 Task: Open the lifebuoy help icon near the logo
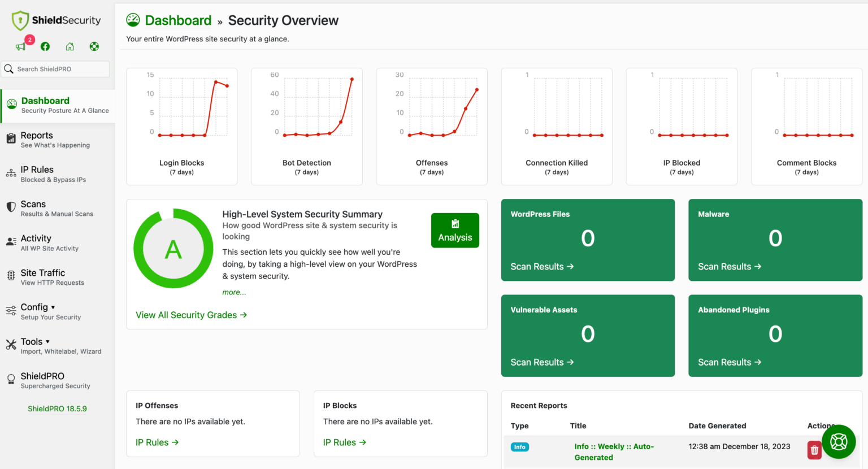click(94, 46)
